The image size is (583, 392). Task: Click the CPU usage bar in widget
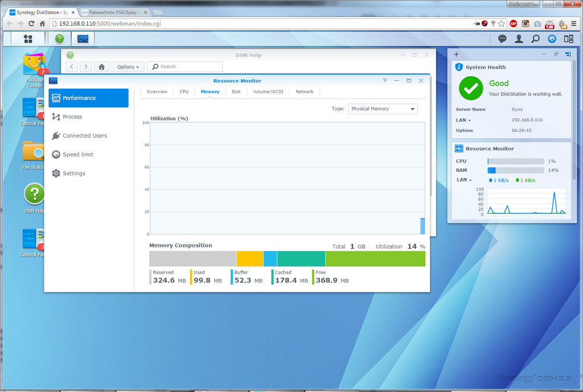click(x=516, y=161)
